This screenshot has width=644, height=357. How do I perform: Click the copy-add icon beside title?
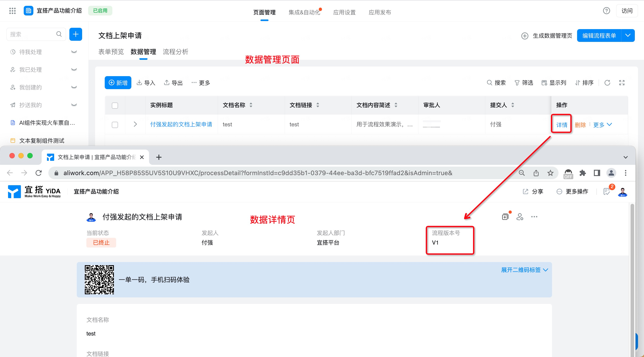pyautogui.click(x=505, y=216)
